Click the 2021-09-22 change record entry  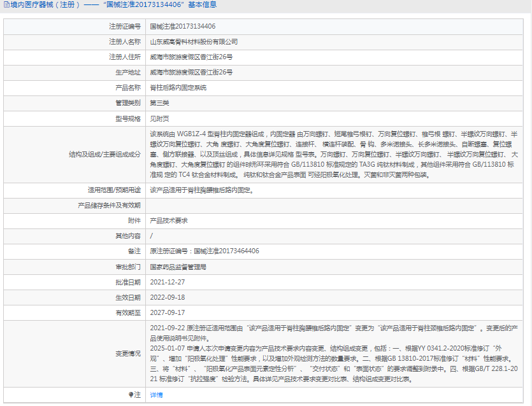pos(334,333)
